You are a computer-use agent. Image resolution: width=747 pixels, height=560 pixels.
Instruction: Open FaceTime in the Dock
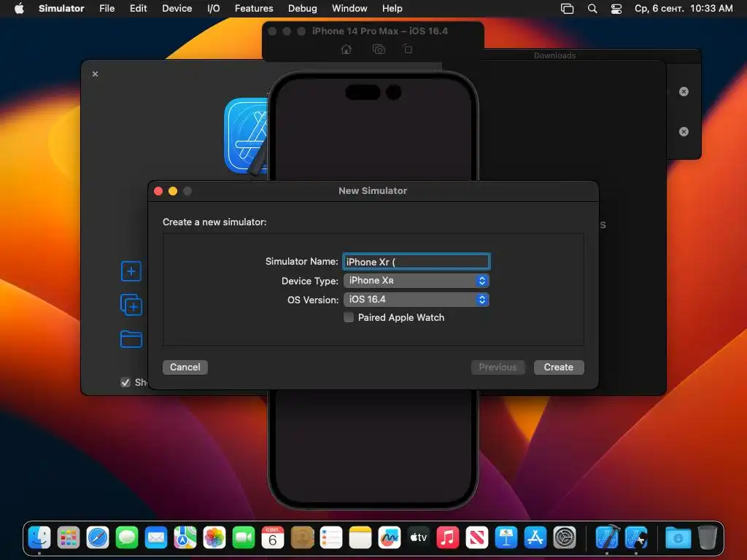[x=244, y=537]
